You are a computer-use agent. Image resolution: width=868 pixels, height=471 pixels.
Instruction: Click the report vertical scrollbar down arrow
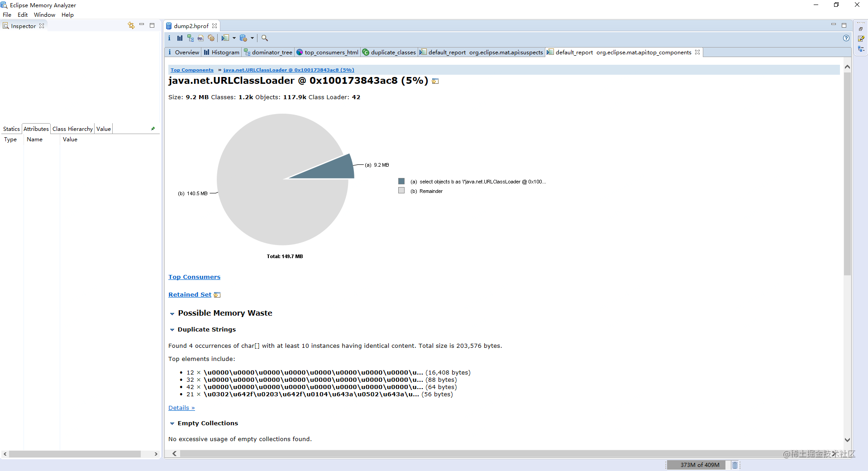click(847, 440)
